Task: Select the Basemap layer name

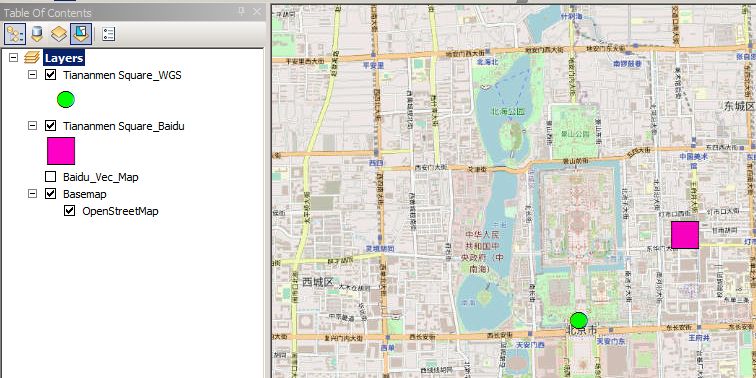Action: pos(85,194)
